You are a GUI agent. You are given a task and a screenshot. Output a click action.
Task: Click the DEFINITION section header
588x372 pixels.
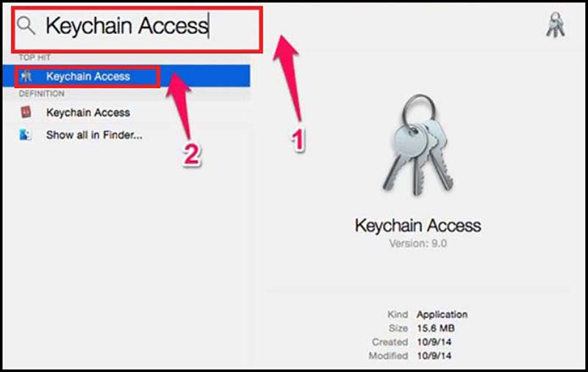coord(42,94)
